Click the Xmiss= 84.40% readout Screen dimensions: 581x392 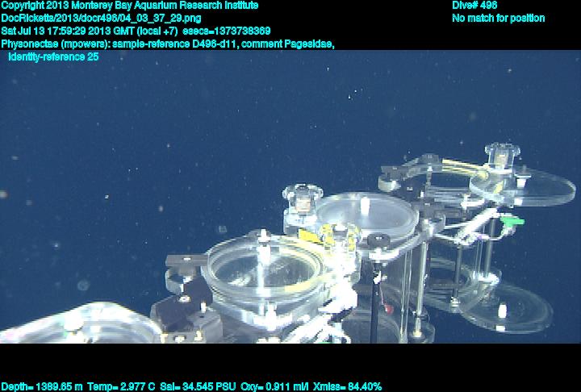pos(347,387)
